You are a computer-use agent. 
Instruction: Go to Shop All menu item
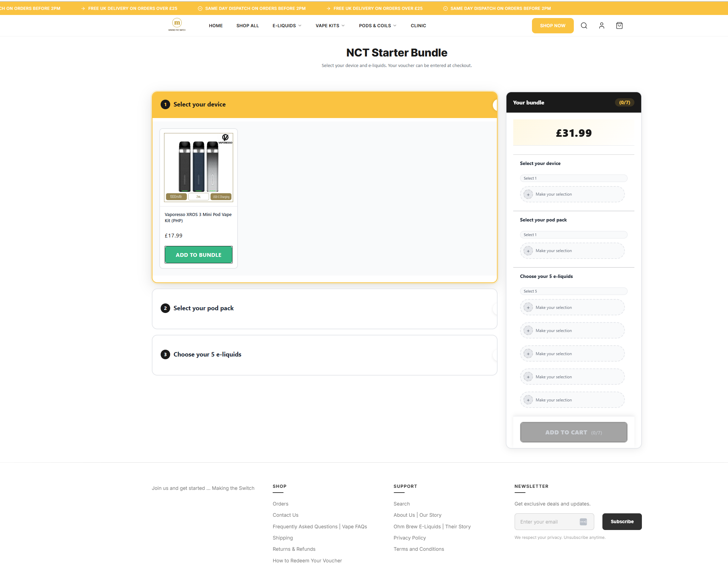click(x=247, y=26)
